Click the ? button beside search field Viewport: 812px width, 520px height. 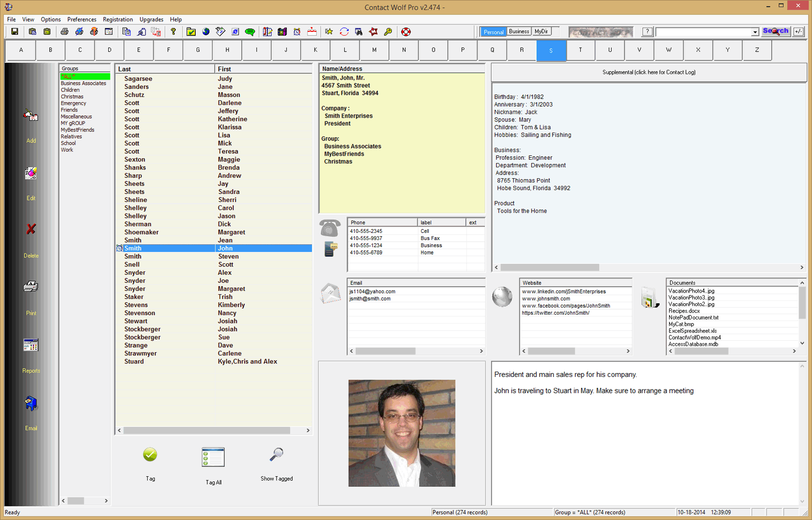click(x=647, y=32)
